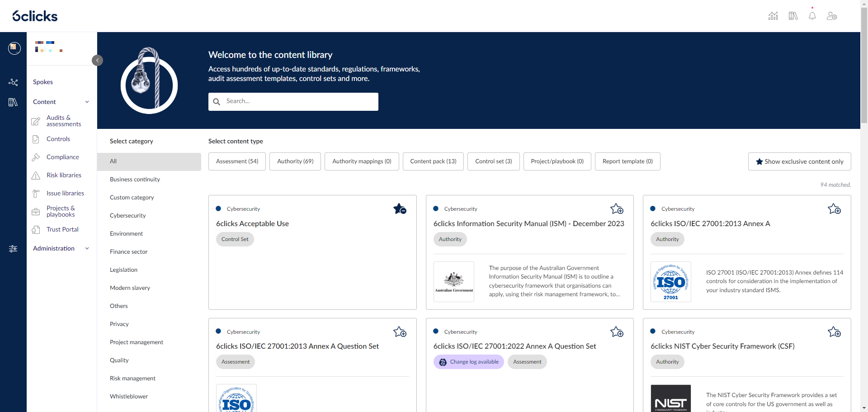868x412 pixels.
Task: Click the Controls document icon
Action: (x=36, y=139)
